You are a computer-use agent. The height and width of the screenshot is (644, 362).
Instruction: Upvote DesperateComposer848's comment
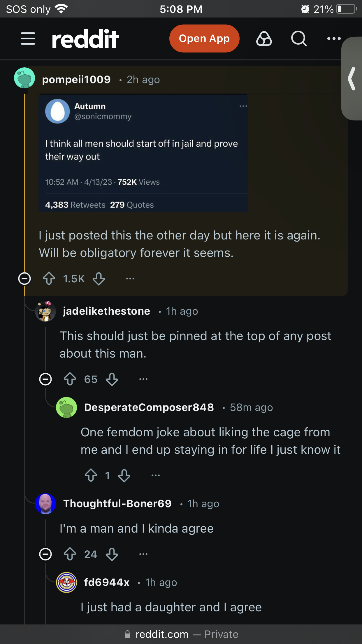pos(91,475)
